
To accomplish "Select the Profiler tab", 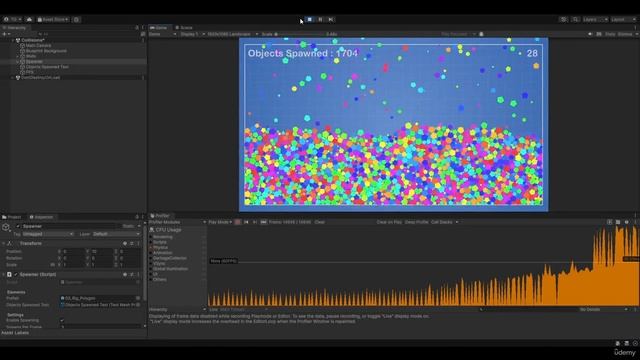I will point(160,216).
